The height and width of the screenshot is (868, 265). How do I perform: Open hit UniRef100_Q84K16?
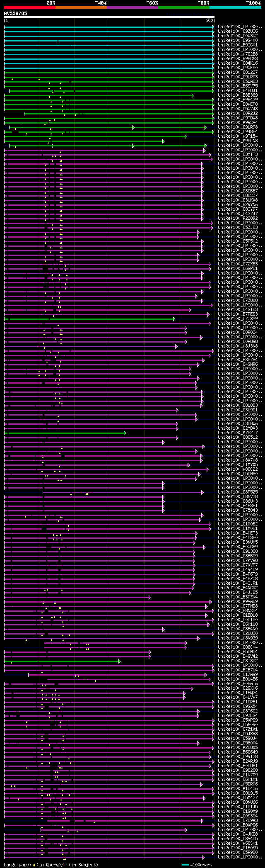pos(238,63)
